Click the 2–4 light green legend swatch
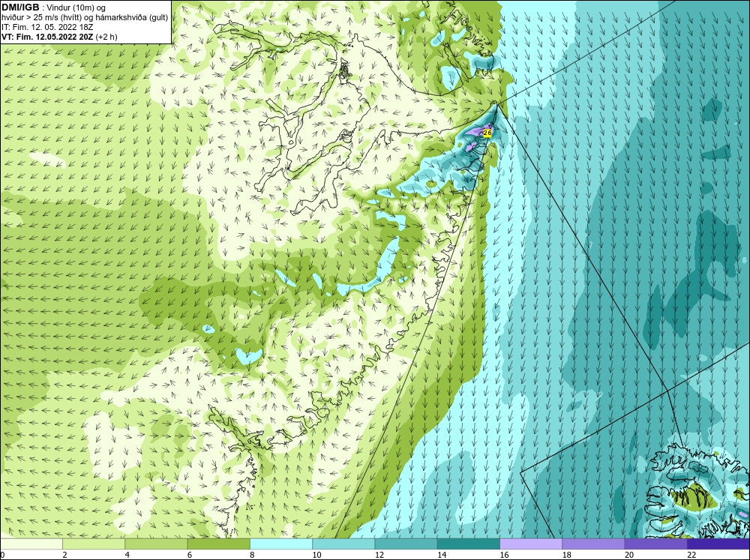 94,544
